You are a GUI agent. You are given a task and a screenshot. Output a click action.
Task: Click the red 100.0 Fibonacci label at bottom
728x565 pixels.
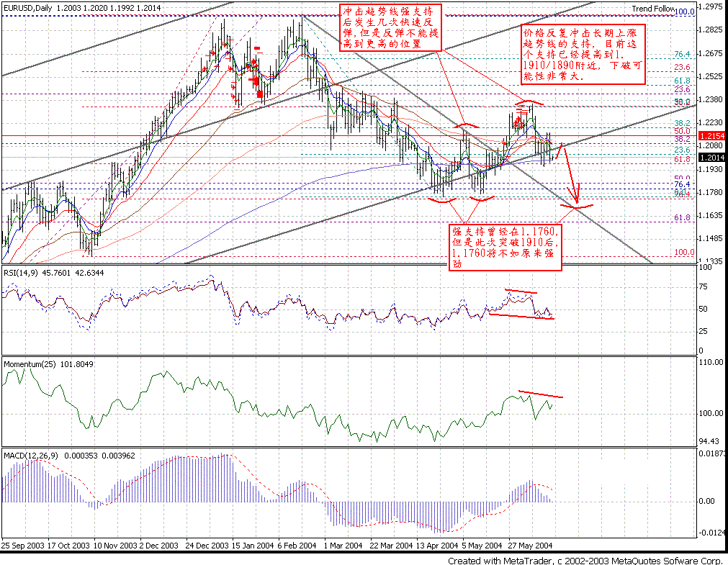tap(684, 252)
